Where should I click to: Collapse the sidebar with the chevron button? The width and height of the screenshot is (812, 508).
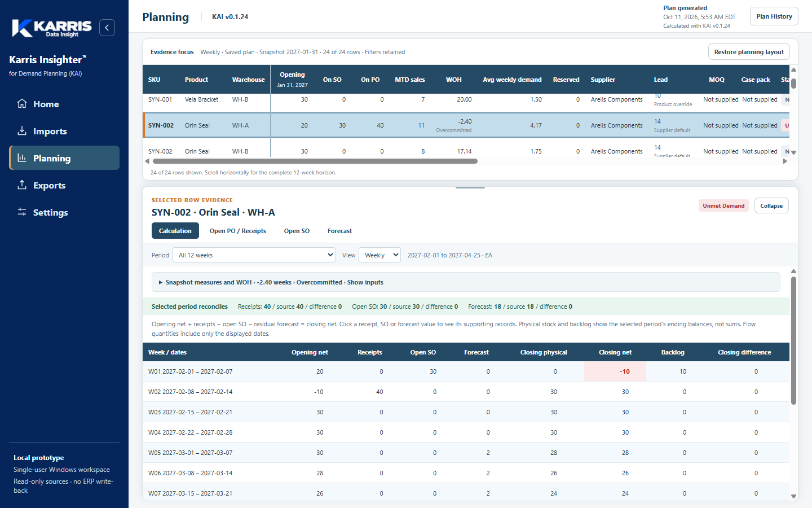click(107, 28)
